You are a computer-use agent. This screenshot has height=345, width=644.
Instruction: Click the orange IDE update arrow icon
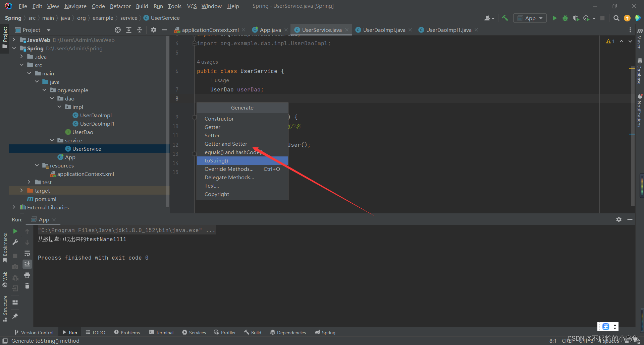[x=627, y=18]
